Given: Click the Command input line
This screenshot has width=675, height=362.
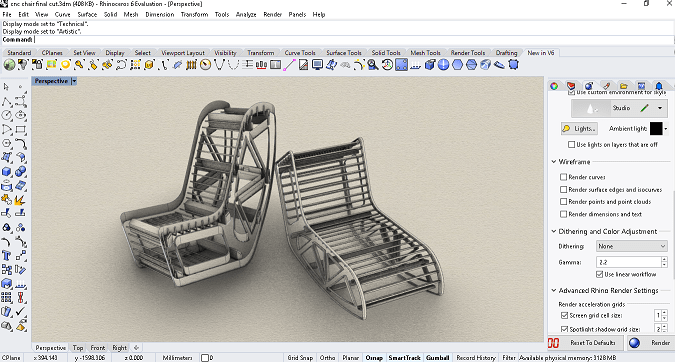Looking at the screenshot, I should point(338,40).
